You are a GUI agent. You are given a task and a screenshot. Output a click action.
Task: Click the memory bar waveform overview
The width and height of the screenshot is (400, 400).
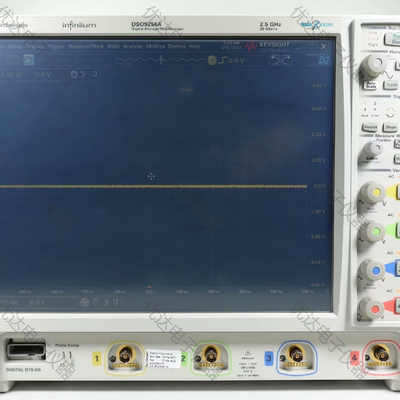point(161,60)
